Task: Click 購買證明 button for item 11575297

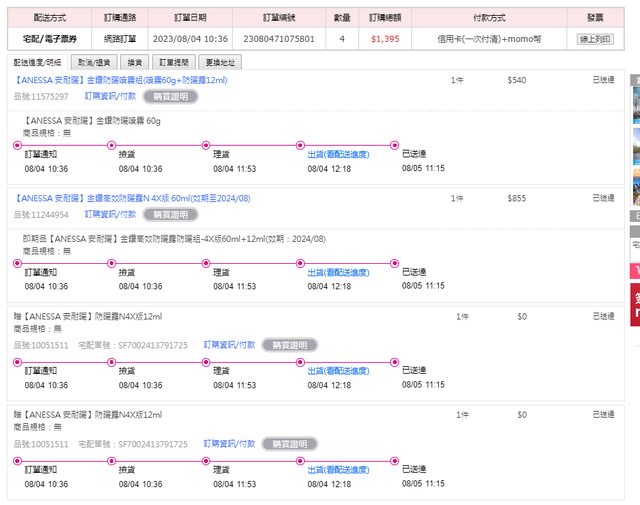Action: click(170, 96)
